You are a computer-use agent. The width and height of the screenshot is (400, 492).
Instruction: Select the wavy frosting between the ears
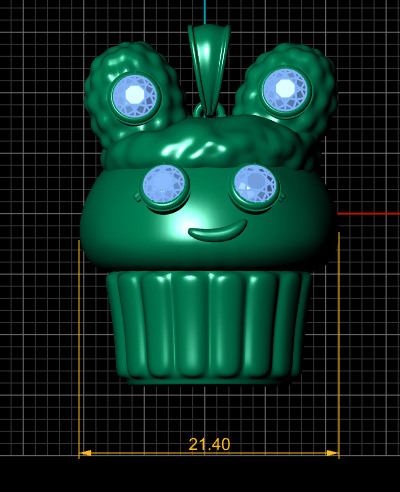(x=209, y=143)
